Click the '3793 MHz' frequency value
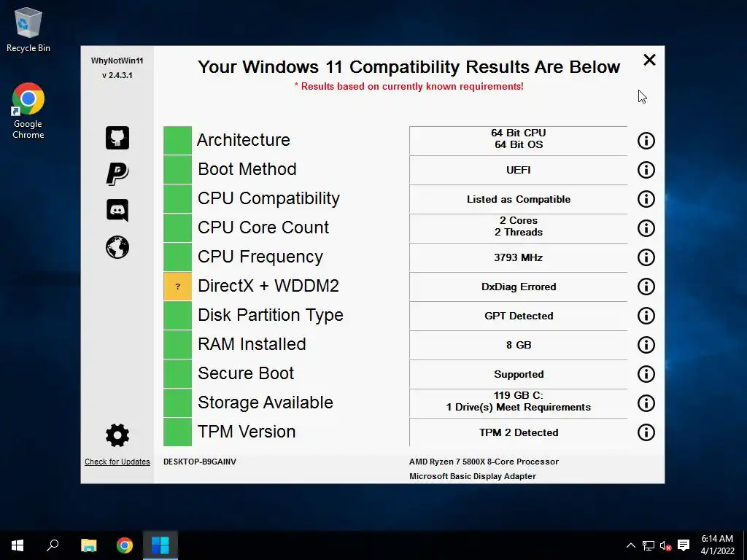 [x=519, y=257]
